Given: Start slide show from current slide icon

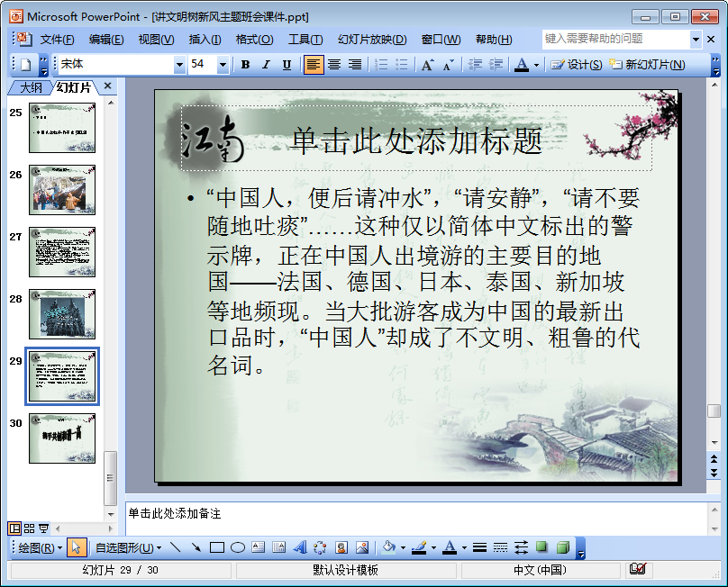Looking at the screenshot, I should [43, 528].
